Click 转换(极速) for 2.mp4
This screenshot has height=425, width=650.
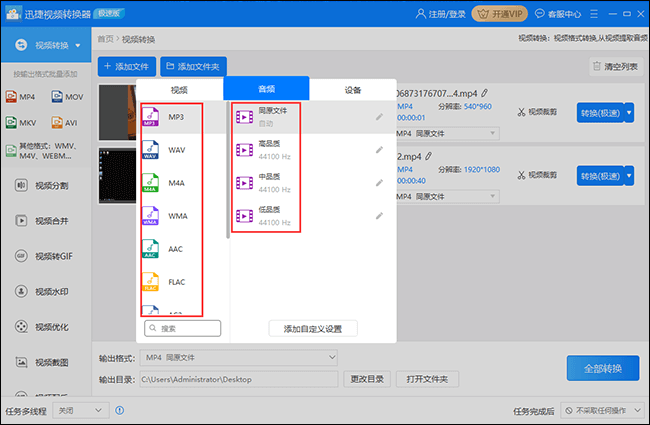(600, 176)
